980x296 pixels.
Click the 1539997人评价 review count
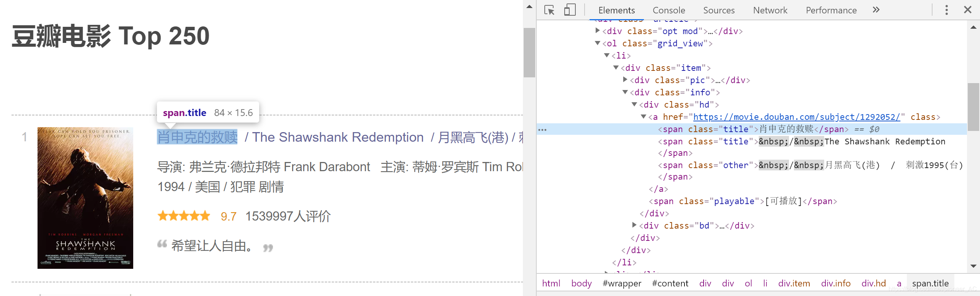click(288, 216)
